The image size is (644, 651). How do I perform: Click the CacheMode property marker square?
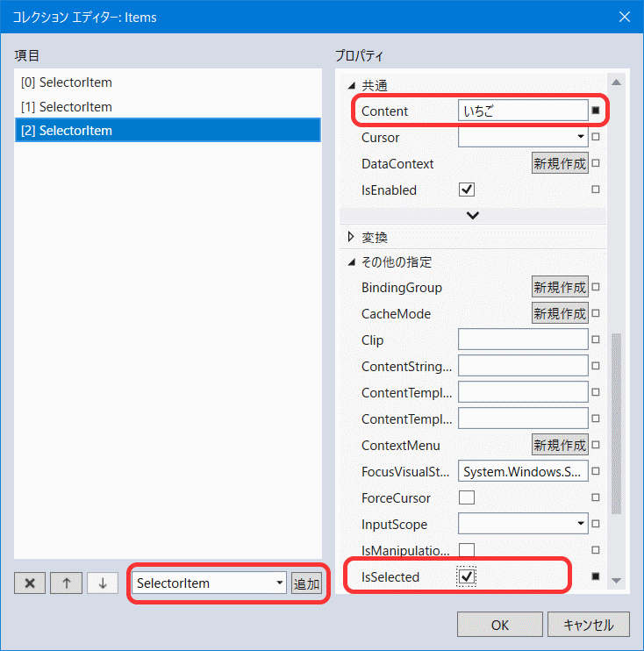pyautogui.click(x=596, y=313)
